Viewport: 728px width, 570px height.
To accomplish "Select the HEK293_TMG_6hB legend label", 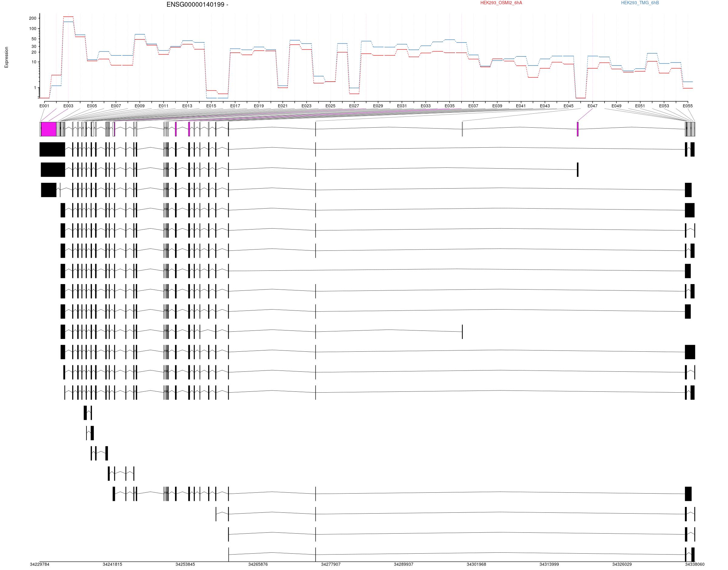I will point(640,3).
